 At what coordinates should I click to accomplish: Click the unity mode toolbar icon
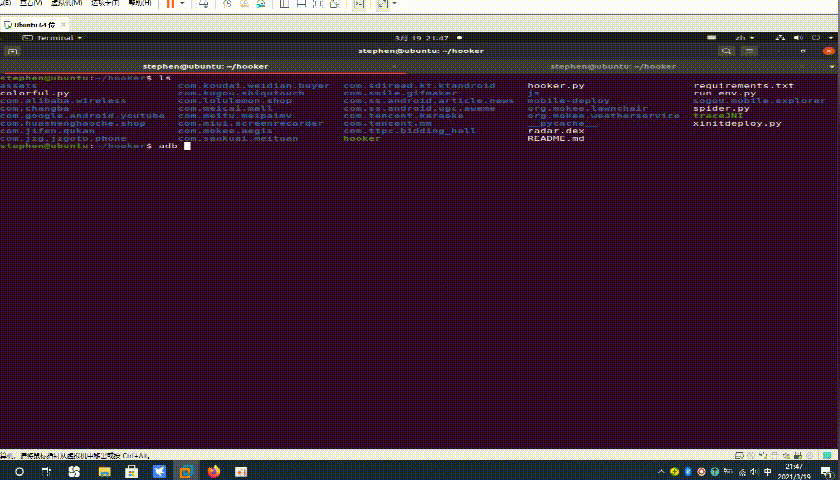[335, 4]
